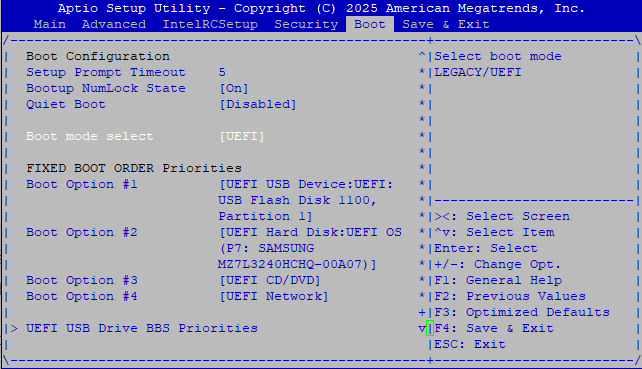This screenshot has height=369, width=642.
Task: Open the Advanced tab
Action: point(114,24)
